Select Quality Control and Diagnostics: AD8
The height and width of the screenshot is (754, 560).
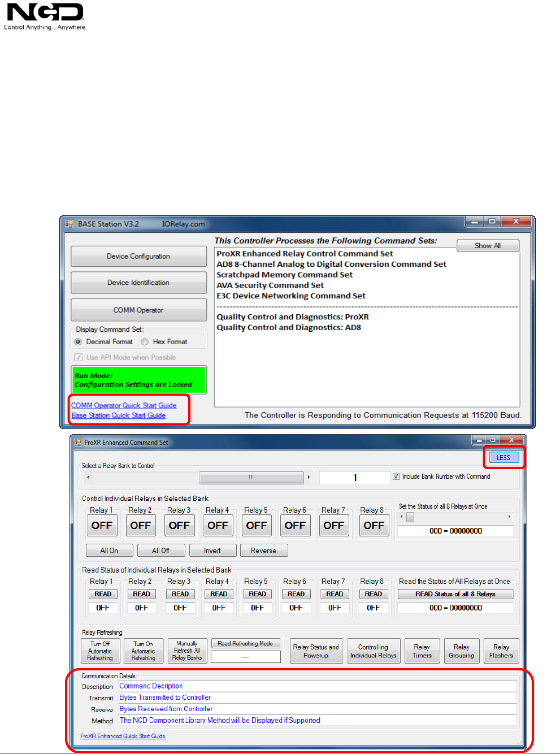[x=289, y=327]
